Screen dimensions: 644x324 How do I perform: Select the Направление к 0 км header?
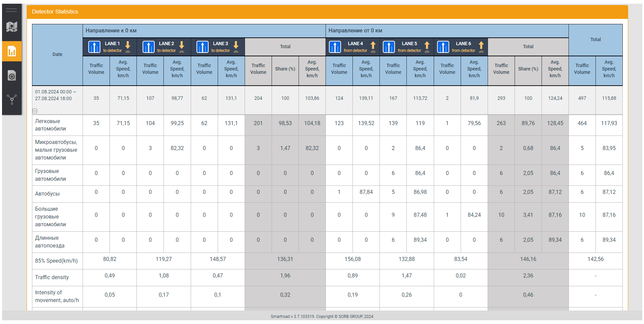pos(204,31)
